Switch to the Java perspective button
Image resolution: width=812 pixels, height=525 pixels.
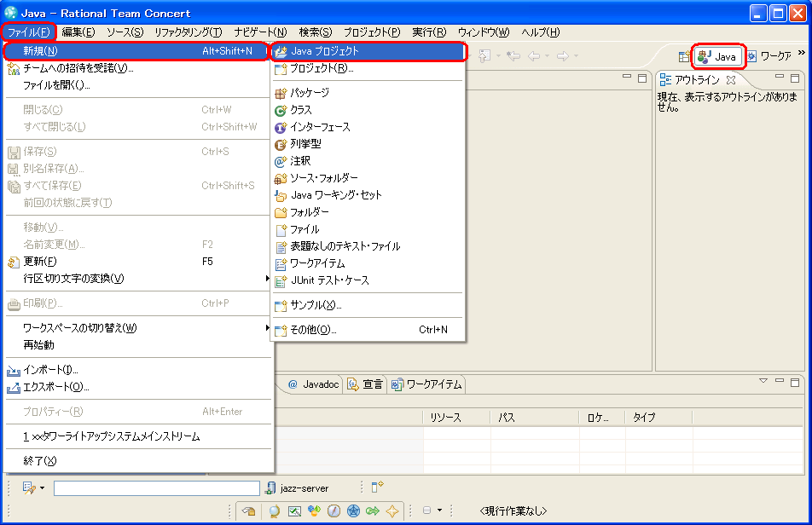pos(718,57)
